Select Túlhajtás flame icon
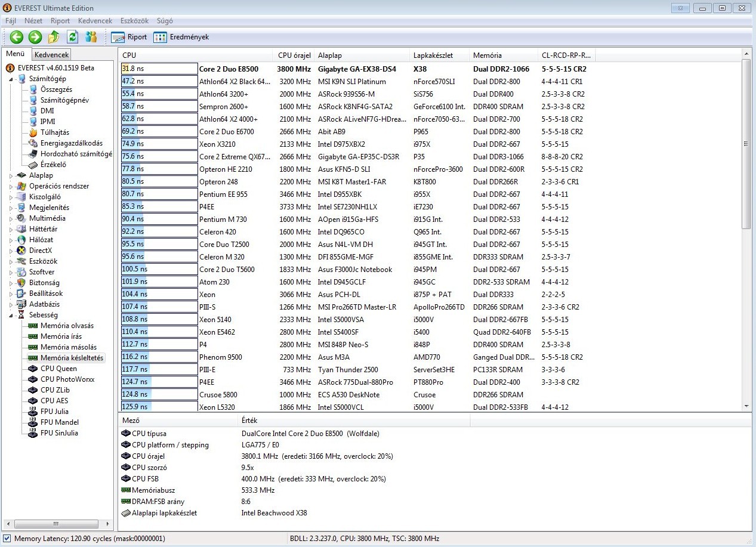The width and height of the screenshot is (756, 547). click(33, 132)
